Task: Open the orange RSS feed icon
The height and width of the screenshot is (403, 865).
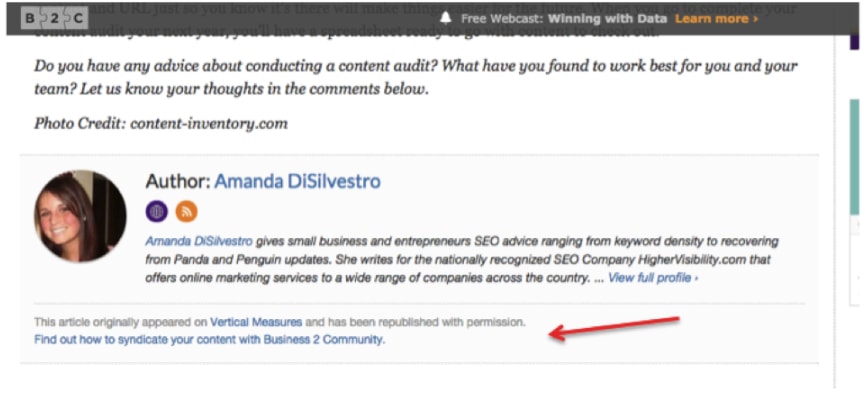Action: (x=186, y=212)
